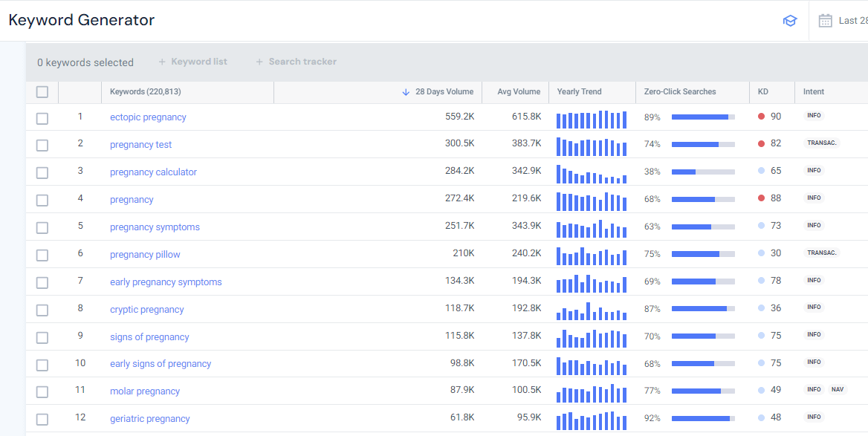Open the Last 28 days date range selector
868x436 pixels.
click(855, 21)
